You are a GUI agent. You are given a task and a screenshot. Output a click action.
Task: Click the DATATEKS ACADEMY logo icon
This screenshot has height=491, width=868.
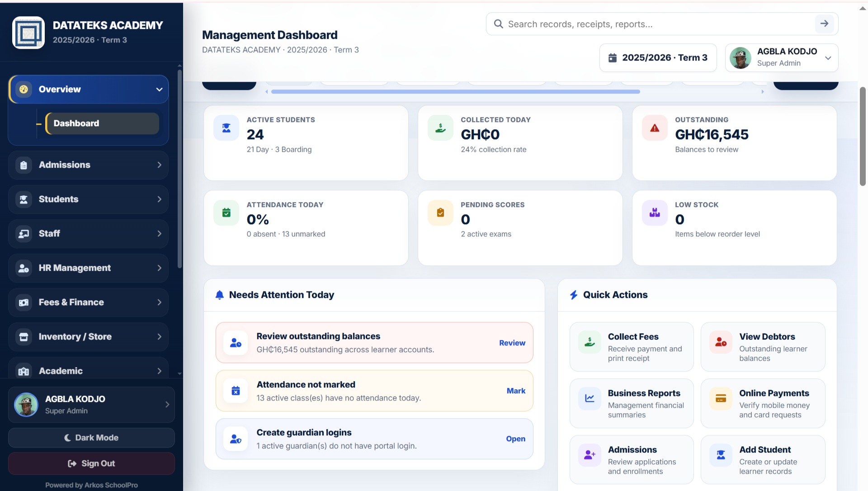(28, 33)
